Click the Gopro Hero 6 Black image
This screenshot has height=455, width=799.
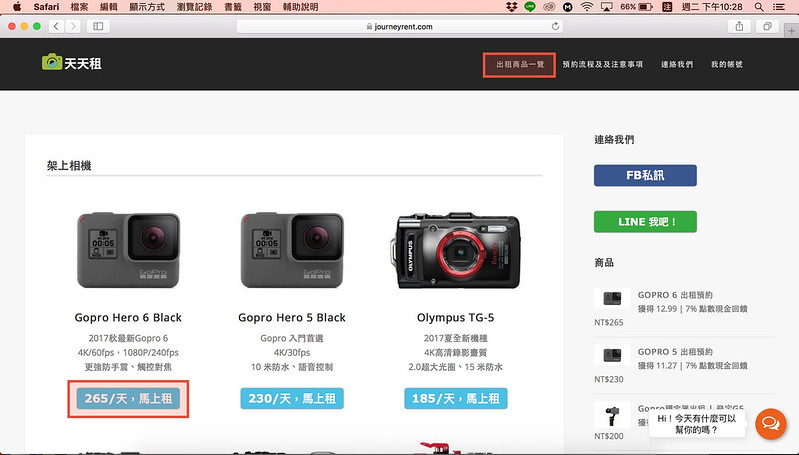point(128,250)
